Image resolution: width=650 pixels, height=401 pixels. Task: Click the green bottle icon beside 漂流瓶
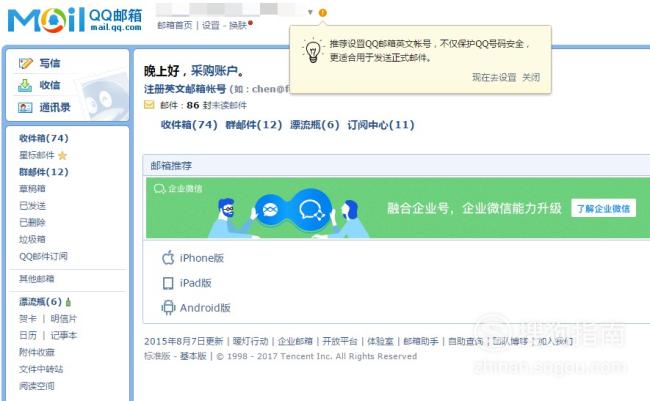click(68, 302)
